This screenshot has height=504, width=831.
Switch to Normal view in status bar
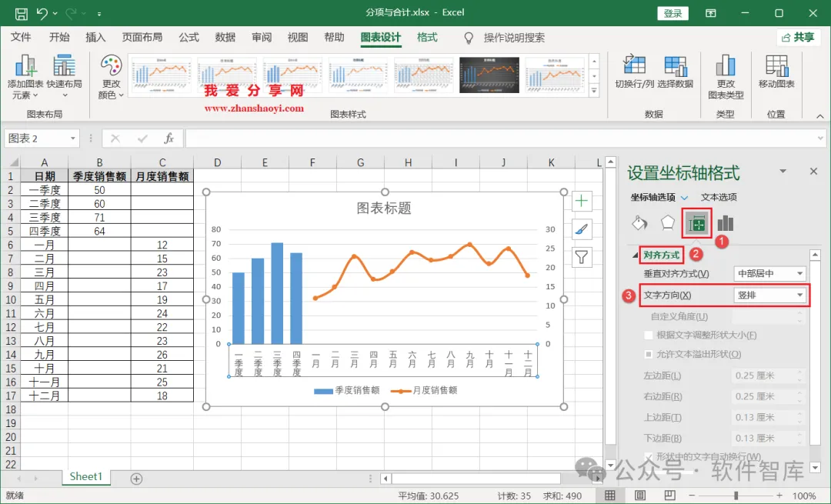tap(610, 496)
